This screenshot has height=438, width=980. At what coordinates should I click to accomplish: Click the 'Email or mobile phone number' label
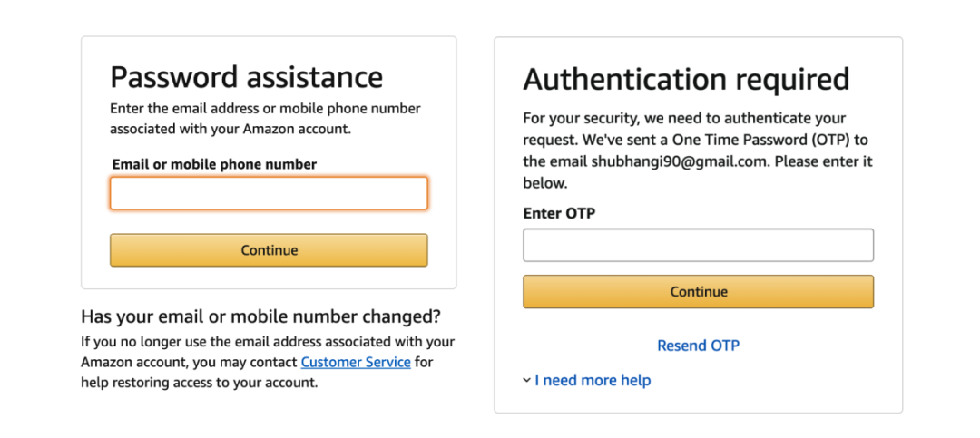click(214, 164)
